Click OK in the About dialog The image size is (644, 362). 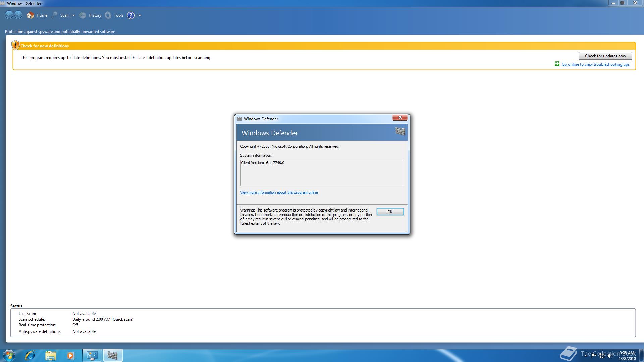click(x=390, y=212)
